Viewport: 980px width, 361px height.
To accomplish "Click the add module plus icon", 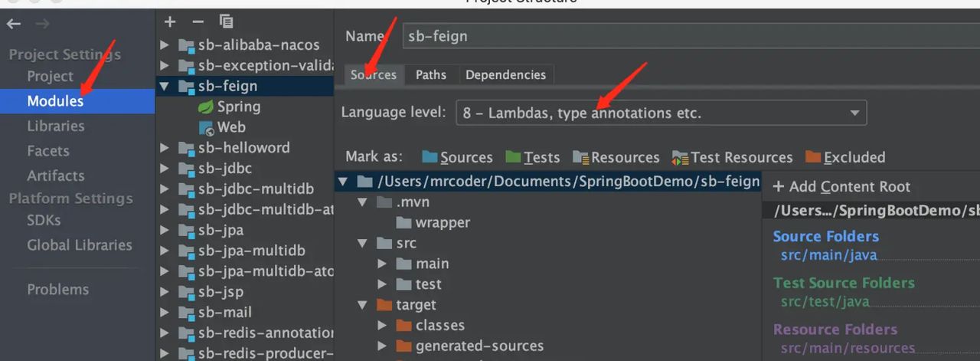I will click(x=170, y=21).
